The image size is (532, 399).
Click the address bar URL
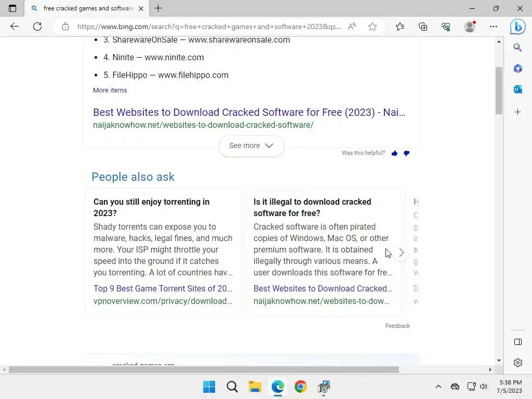[209, 26]
